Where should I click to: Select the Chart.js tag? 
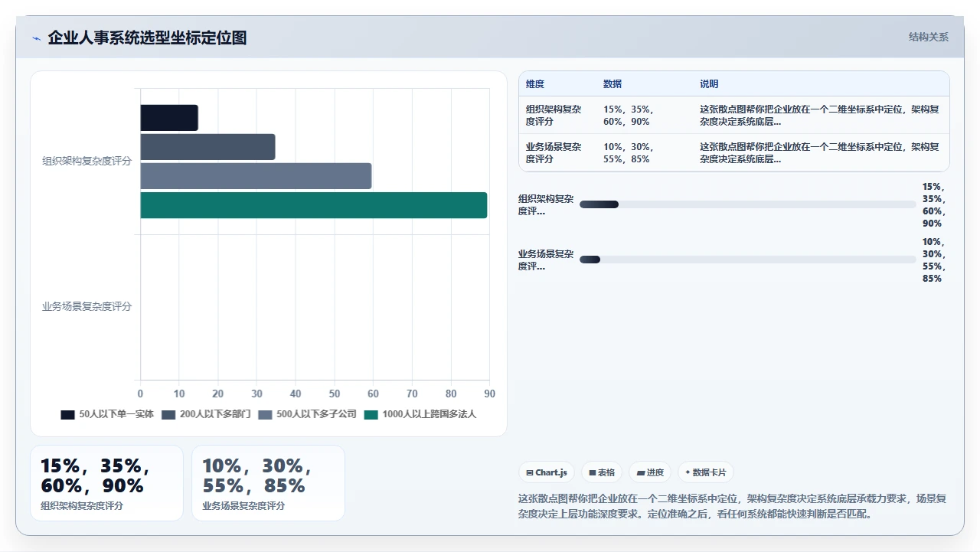tap(547, 472)
